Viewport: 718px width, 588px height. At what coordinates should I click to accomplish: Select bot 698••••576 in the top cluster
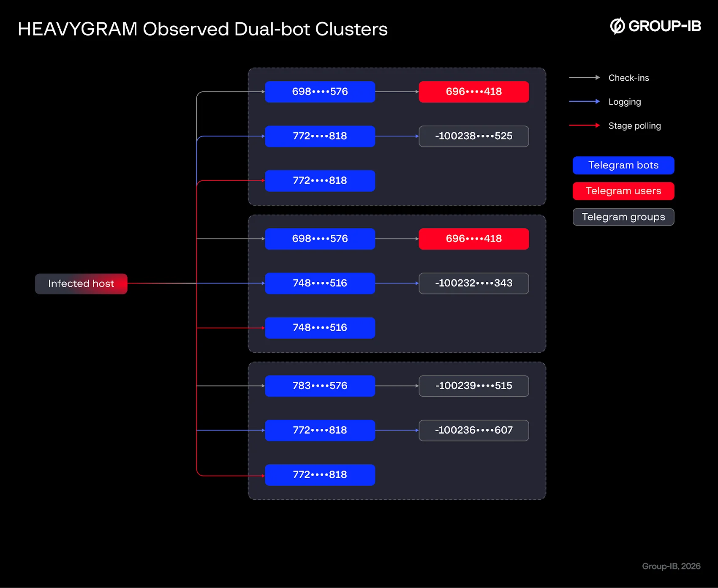click(320, 92)
